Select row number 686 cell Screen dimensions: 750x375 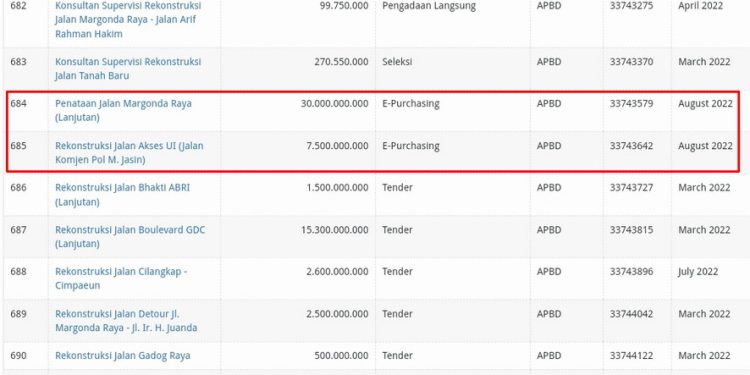18,188
